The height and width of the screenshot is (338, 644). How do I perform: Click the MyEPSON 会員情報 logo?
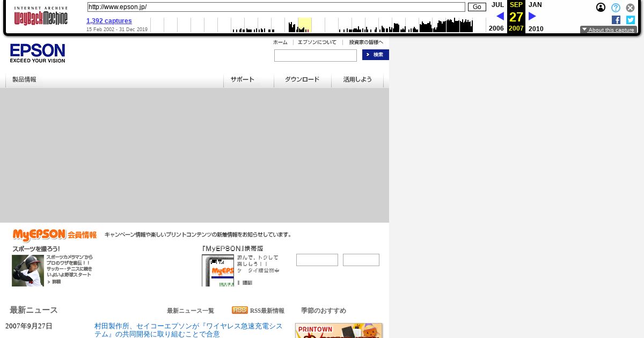pyautogui.click(x=55, y=235)
